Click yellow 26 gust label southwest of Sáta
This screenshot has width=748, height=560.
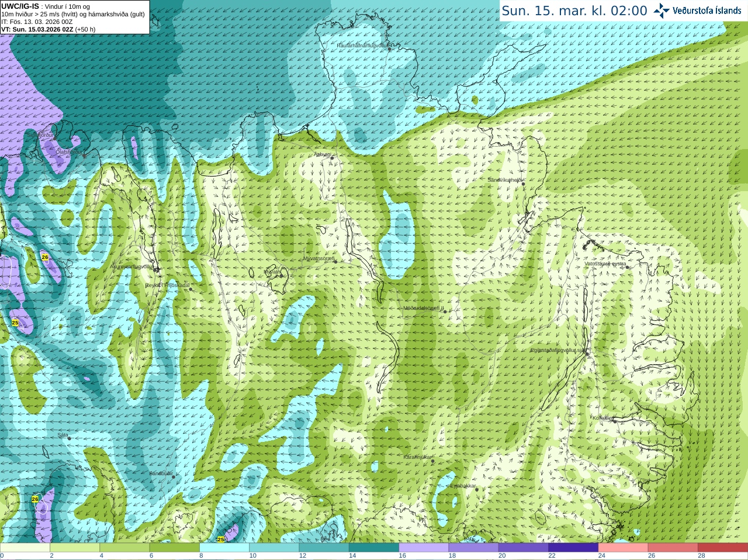point(35,499)
